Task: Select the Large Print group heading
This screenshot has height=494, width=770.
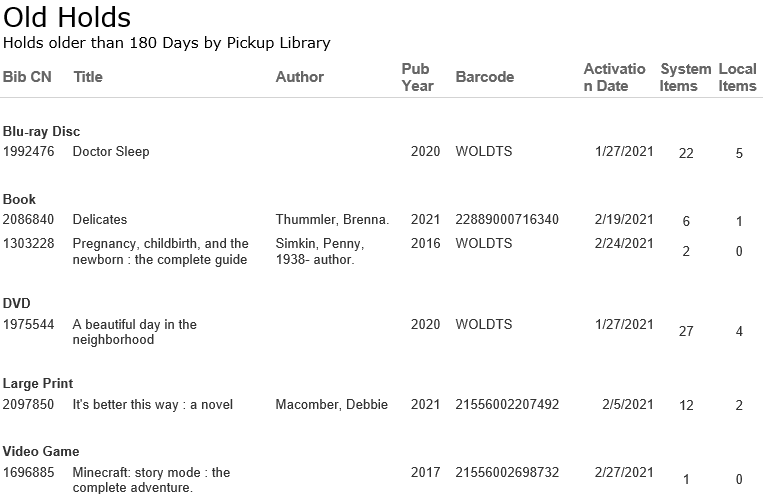Action: [x=38, y=384]
